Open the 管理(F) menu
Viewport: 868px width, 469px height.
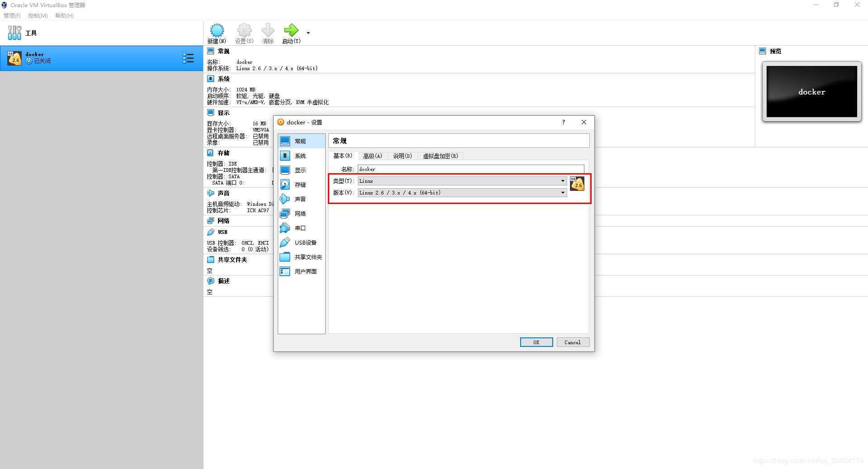click(x=12, y=15)
